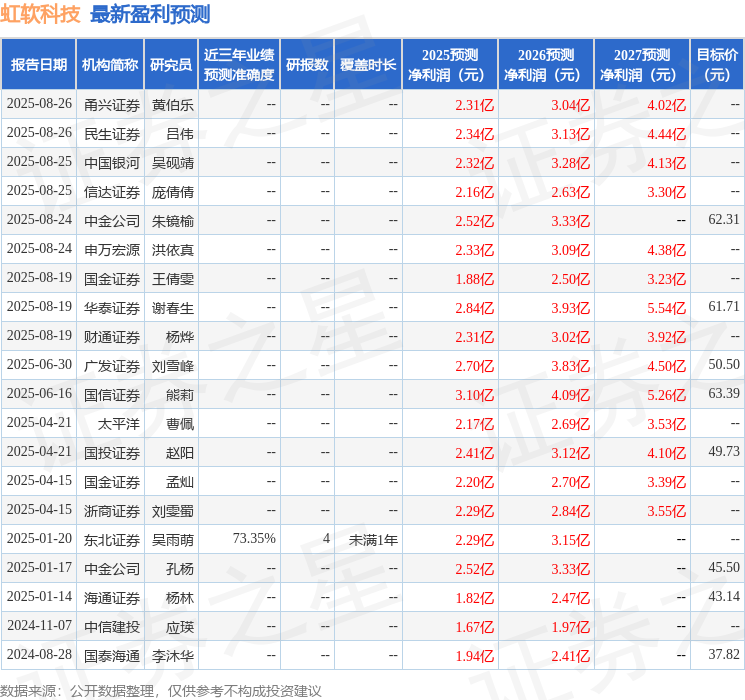The width and height of the screenshot is (745, 700).
Task: Select researcher 杨烨
Action: click(x=180, y=337)
